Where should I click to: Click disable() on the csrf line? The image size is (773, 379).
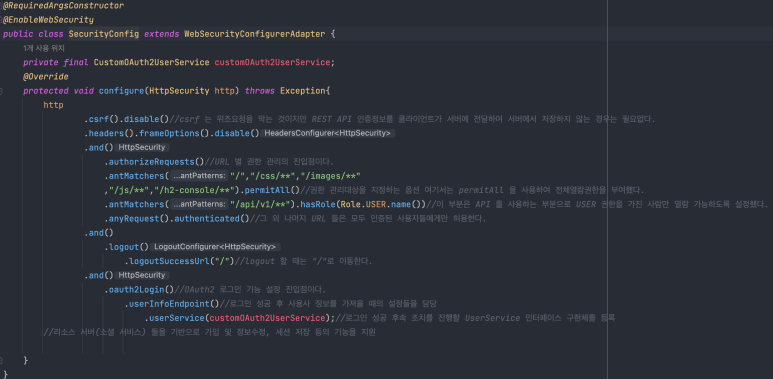(x=146, y=120)
